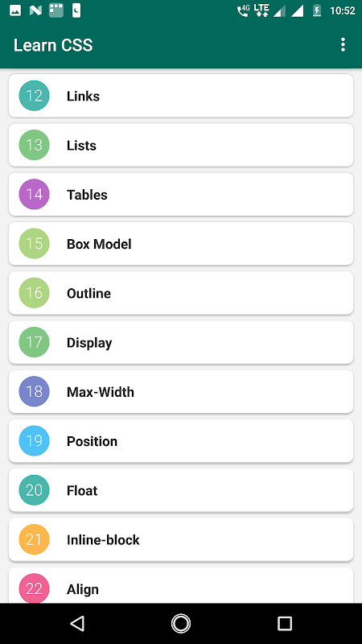Select the Outline topic
This screenshot has width=362, height=644.
(x=181, y=293)
